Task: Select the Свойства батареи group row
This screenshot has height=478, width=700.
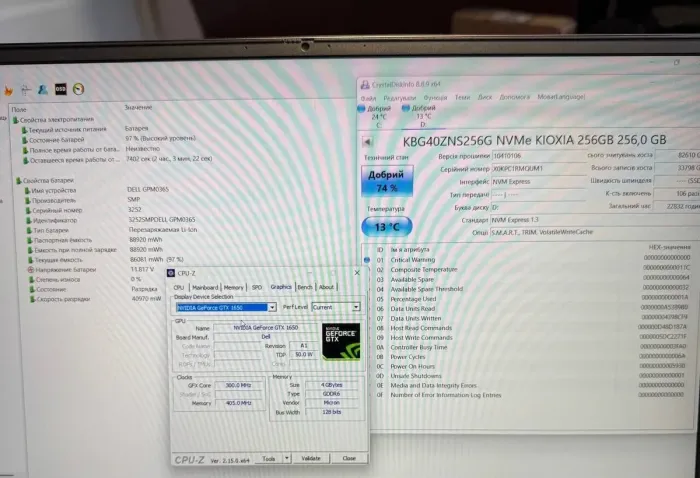Action: pos(45,180)
